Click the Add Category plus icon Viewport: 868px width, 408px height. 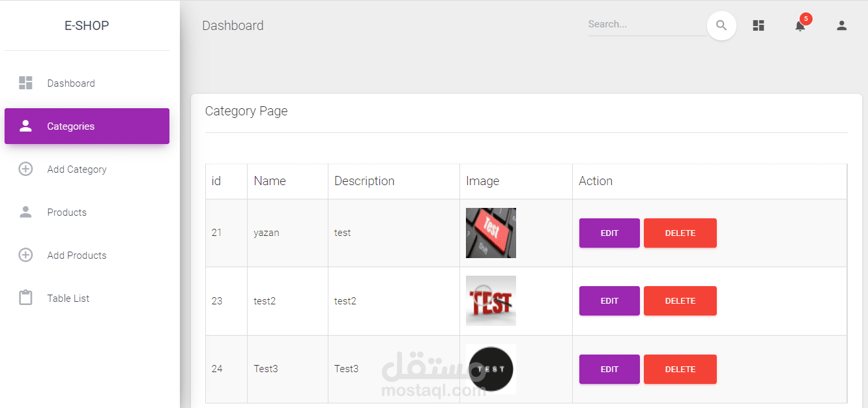click(25, 169)
